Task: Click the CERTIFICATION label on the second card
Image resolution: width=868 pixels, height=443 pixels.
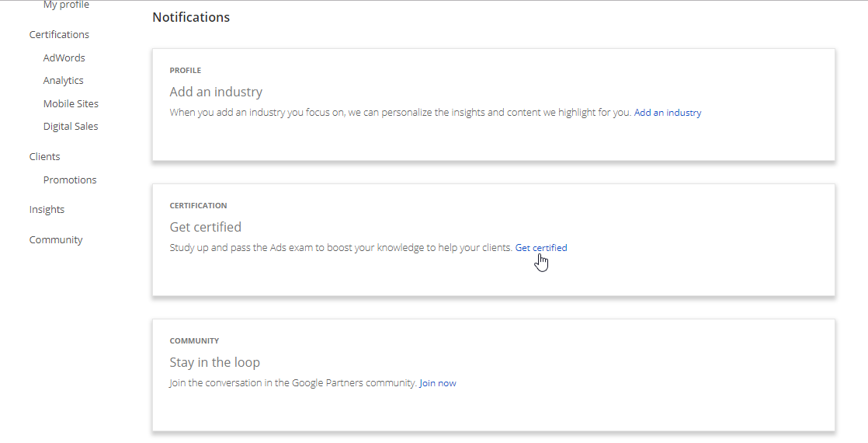Action: [199, 206]
